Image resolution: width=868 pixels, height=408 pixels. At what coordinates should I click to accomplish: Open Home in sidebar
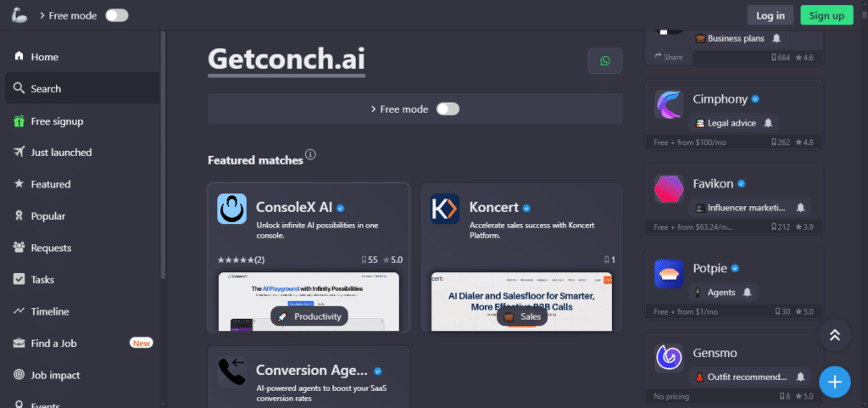coord(82,57)
